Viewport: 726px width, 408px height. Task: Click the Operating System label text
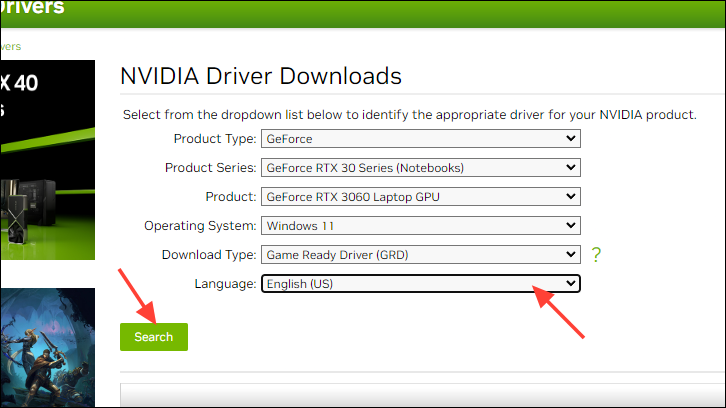coord(199,226)
